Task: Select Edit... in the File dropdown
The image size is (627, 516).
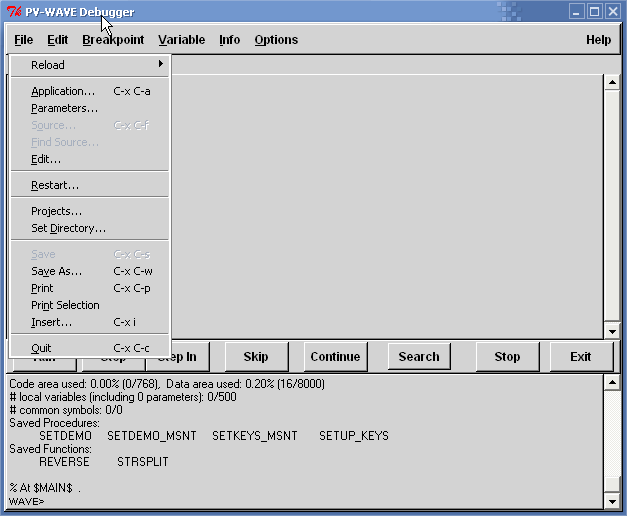Action: (x=90, y=159)
